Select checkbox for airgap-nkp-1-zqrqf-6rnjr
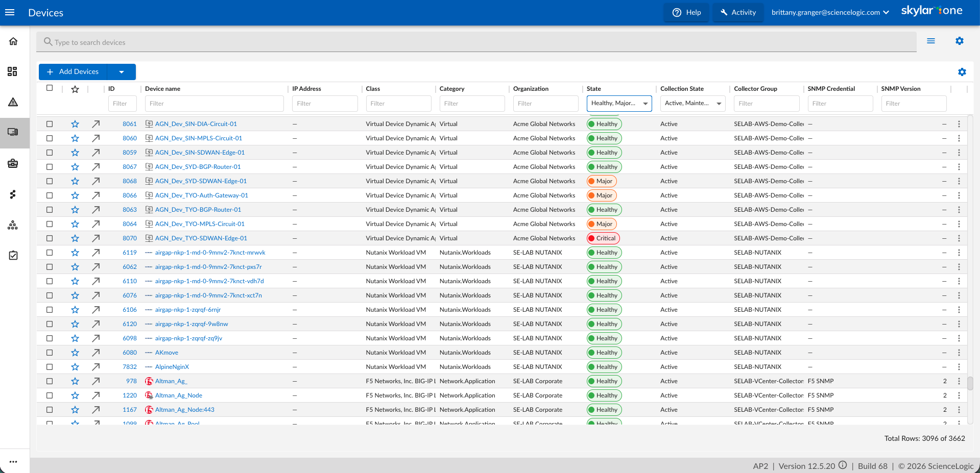Viewport: 980px width, 473px height. click(x=50, y=310)
